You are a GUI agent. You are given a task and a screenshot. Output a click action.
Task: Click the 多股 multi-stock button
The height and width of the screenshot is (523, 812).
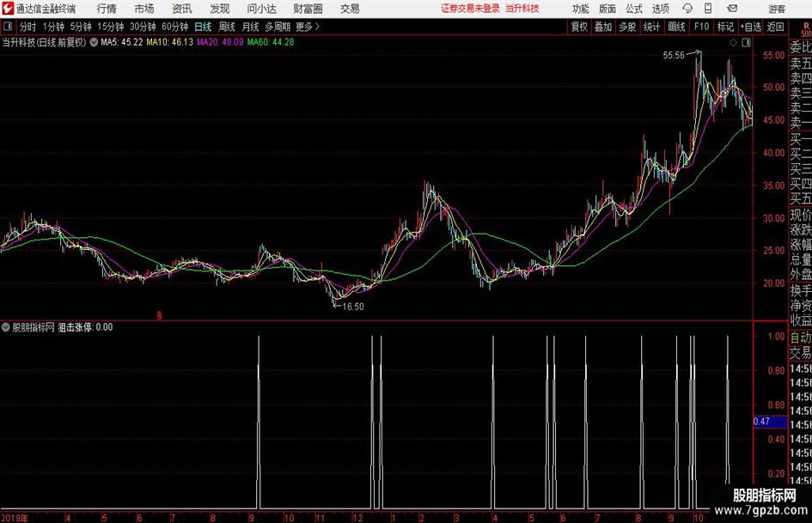[x=627, y=27]
